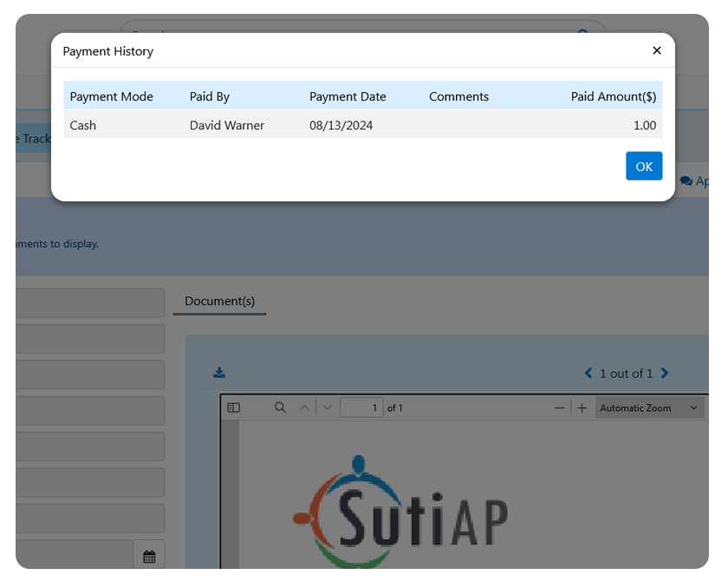728x581 pixels.
Task: Open the calendar date picker icon
Action: (x=148, y=556)
